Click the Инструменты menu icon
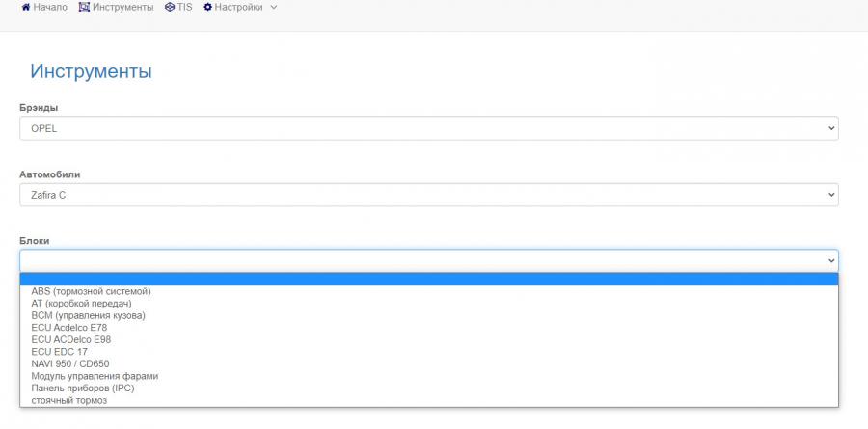Viewport: 868px width, 429px height. pyautogui.click(x=84, y=7)
